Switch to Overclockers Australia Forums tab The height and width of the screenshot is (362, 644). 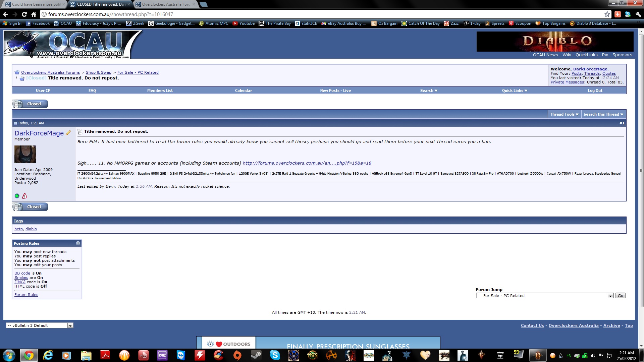pos(166,4)
